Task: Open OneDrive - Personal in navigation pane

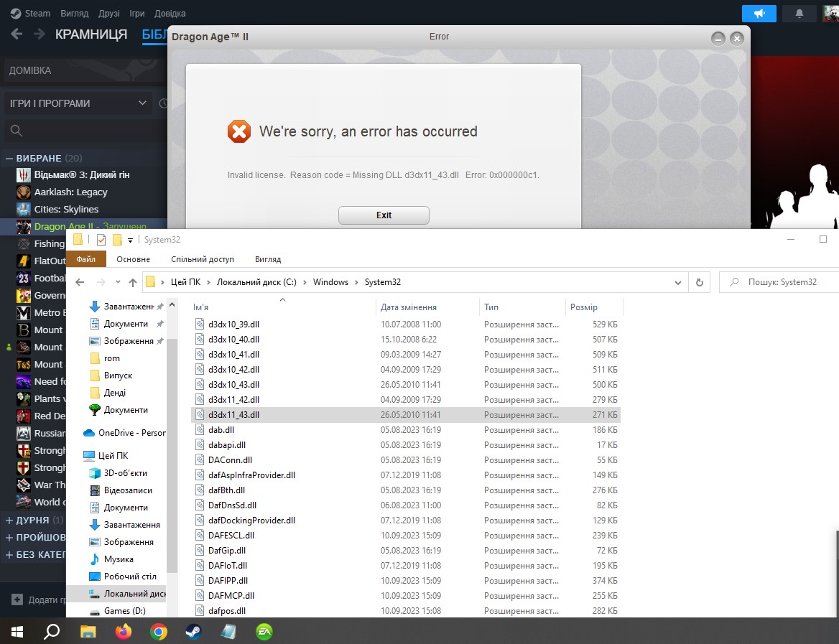Action: 124,433
